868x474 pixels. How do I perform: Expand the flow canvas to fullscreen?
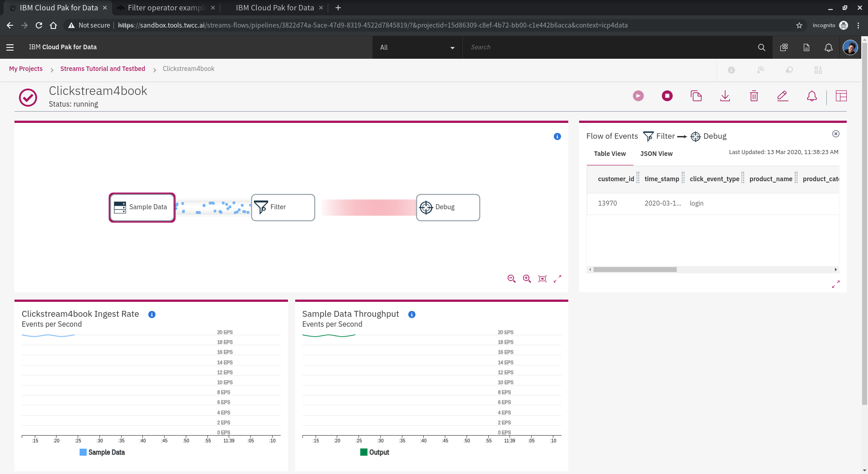point(557,279)
